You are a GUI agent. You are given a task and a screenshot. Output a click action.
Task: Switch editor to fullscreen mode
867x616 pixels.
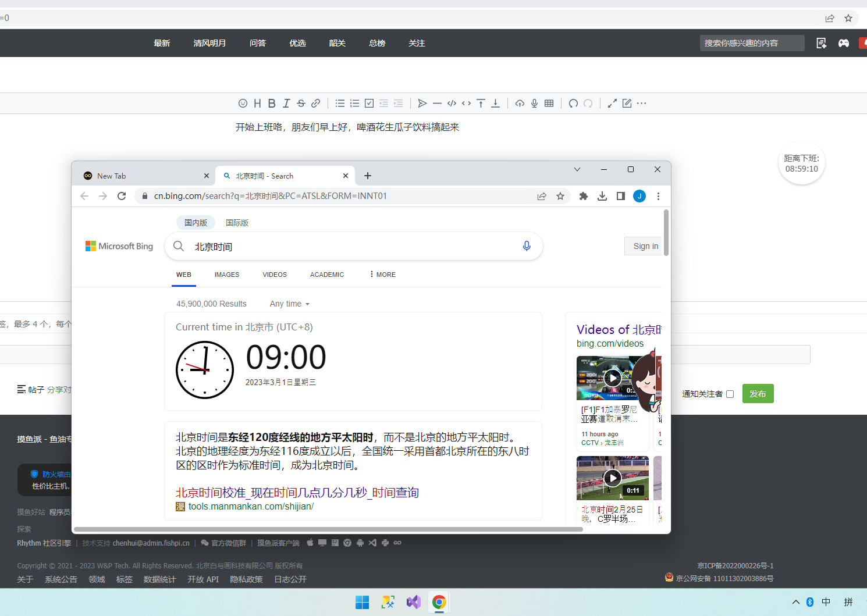[612, 104]
